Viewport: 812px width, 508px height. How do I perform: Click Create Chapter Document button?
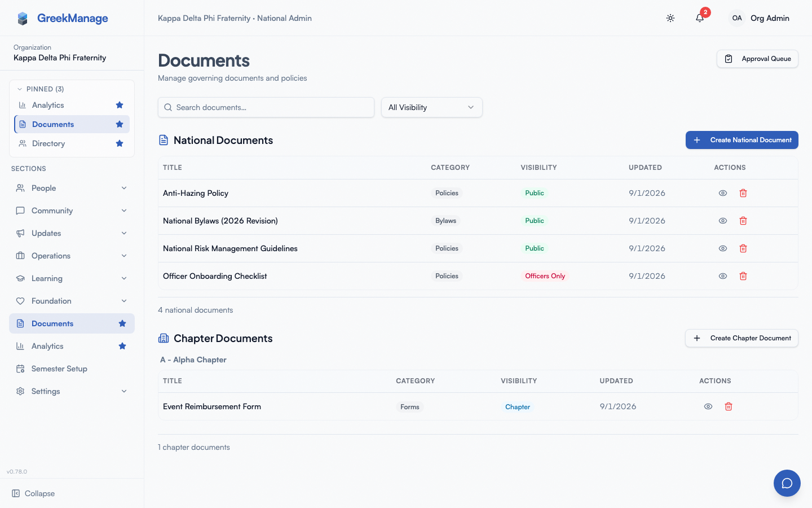point(742,338)
